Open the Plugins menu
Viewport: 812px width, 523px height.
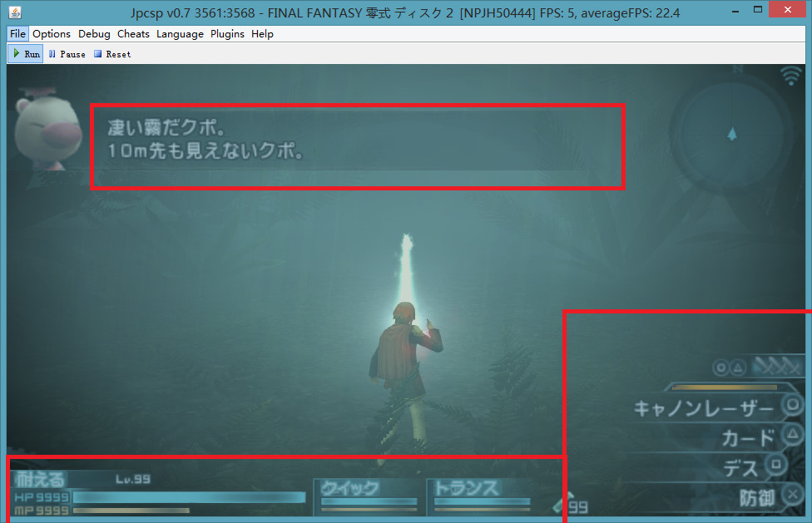(227, 34)
